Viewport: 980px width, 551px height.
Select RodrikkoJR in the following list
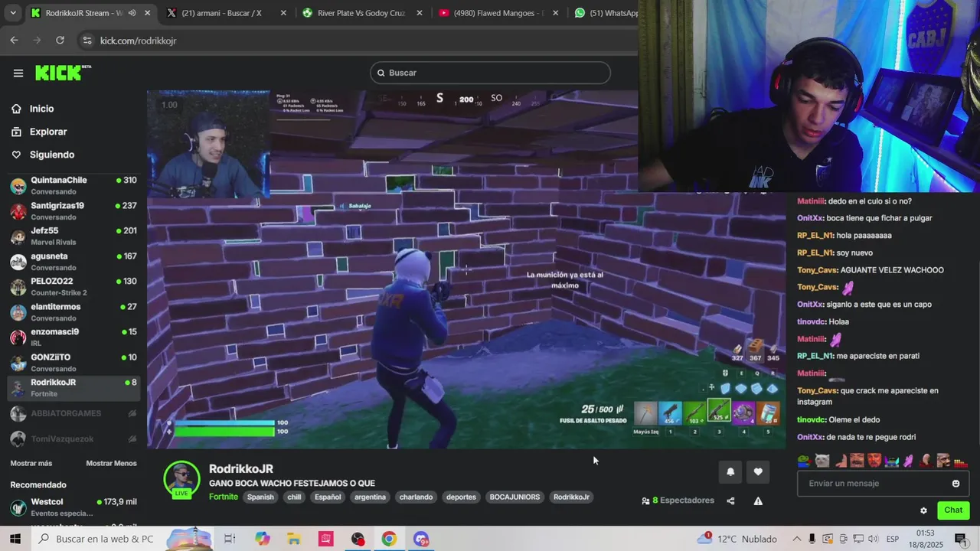coord(73,388)
